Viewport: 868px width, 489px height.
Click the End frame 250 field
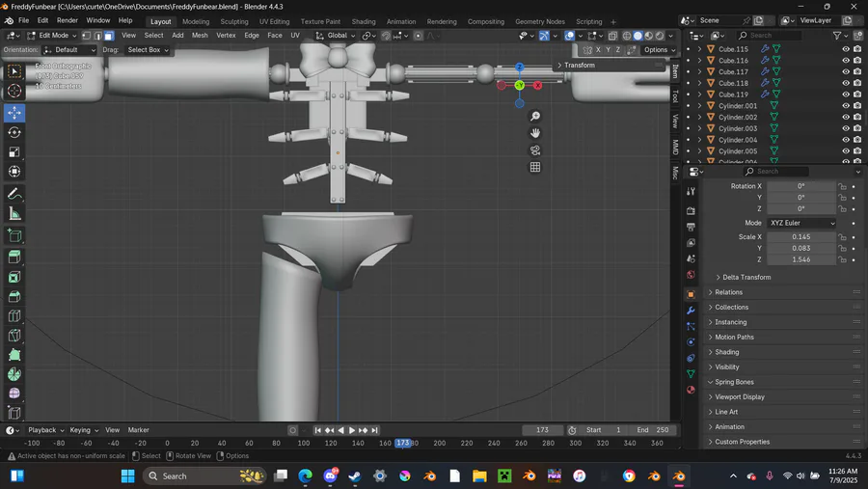click(x=652, y=430)
